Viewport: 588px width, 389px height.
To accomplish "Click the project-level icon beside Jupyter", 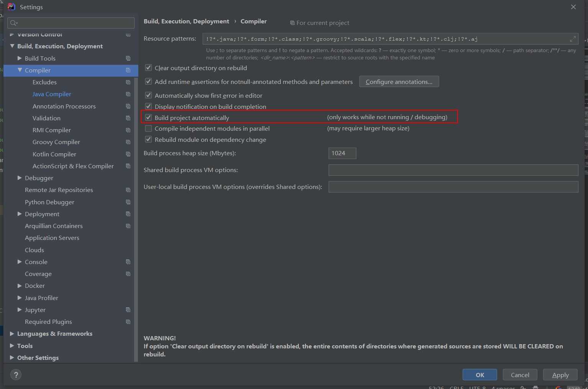I will [128, 310].
